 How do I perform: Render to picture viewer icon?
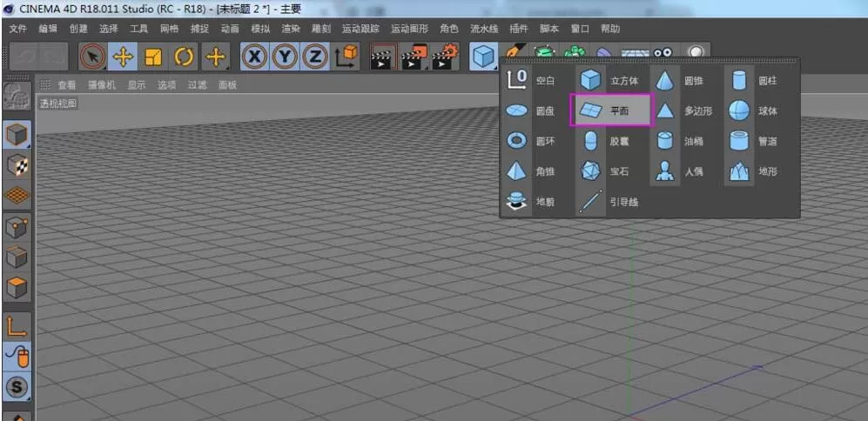click(414, 57)
